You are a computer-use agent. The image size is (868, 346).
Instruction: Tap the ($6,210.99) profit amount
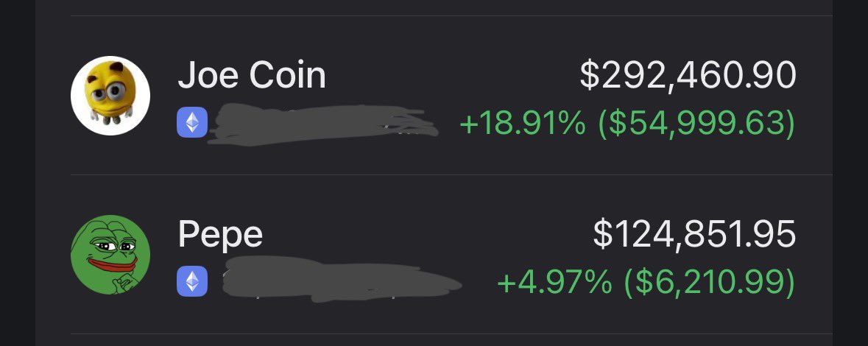click(x=710, y=282)
